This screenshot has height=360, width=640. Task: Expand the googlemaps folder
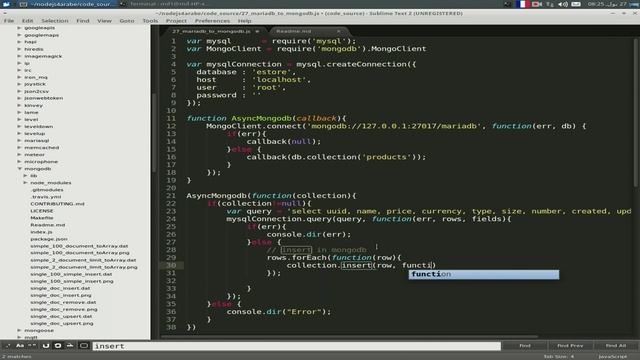[x=19, y=35]
